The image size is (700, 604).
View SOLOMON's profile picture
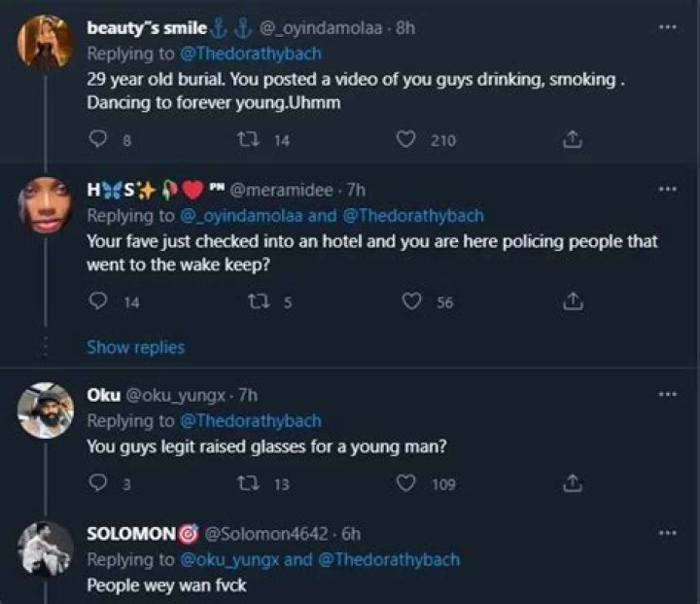tap(45, 548)
